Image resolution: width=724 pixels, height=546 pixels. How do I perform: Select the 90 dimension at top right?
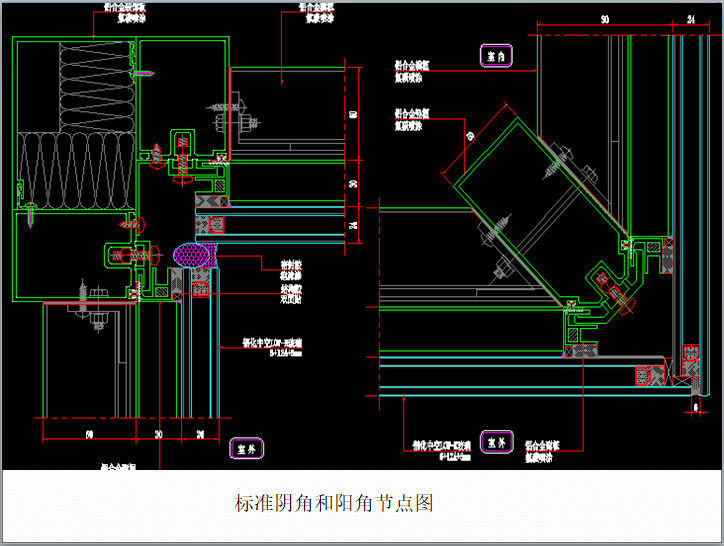(x=605, y=20)
